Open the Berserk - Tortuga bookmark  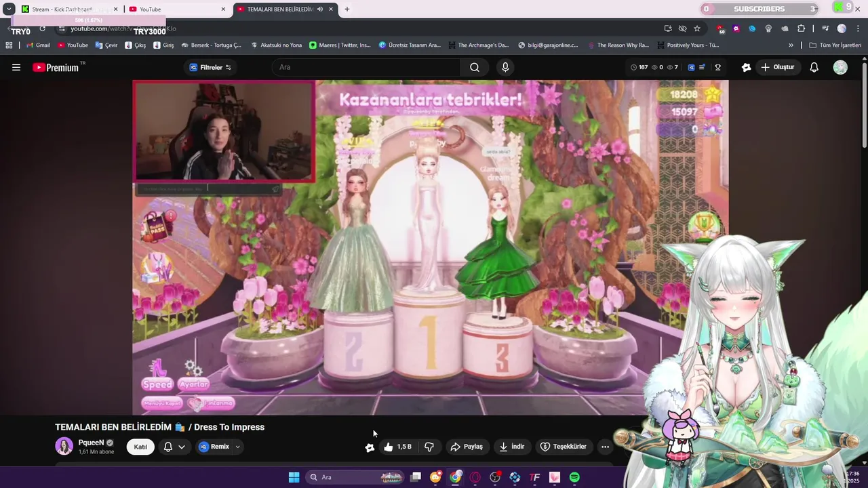211,45
